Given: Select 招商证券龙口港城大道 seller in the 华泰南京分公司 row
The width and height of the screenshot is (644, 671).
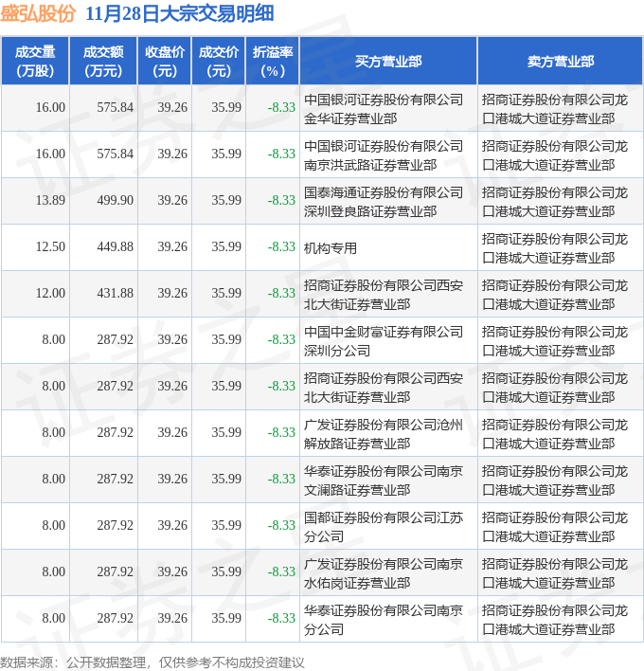Looking at the screenshot, I should [555, 620].
